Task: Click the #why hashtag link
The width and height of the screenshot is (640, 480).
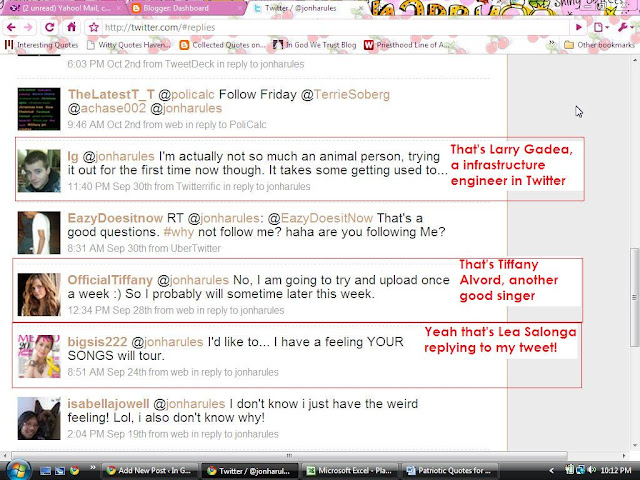Action: [x=178, y=232]
